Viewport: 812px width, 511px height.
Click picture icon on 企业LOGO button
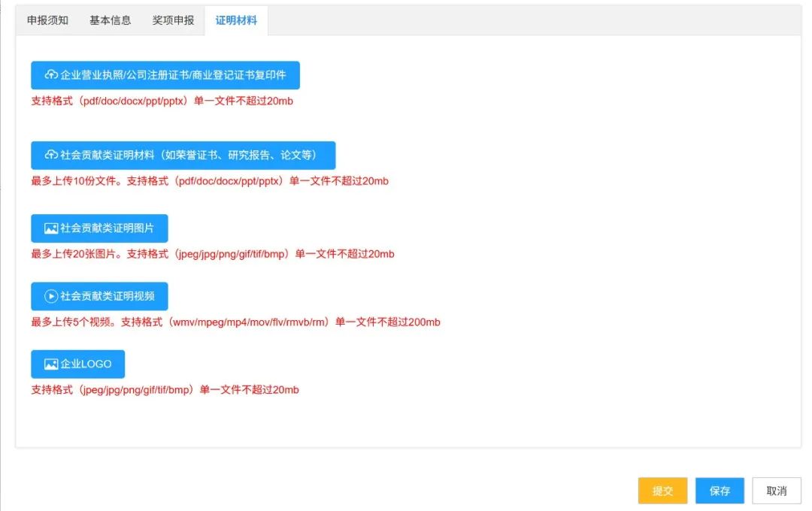(x=51, y=364)
